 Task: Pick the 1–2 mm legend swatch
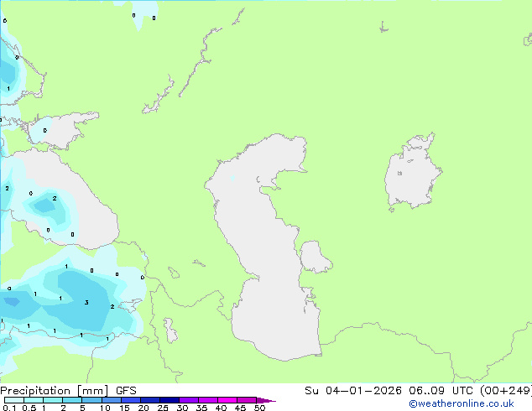(53, 400)
